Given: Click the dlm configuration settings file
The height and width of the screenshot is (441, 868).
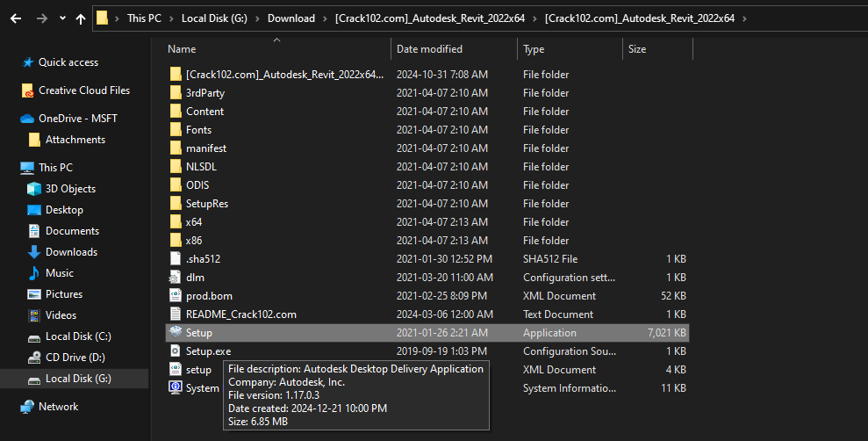Looking at the screenshot, I should pos(195,278).
